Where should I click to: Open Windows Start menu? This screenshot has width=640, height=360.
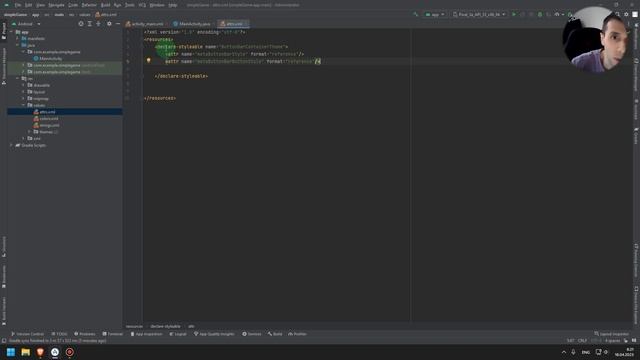pyautogui.click(x=11, y=352)
